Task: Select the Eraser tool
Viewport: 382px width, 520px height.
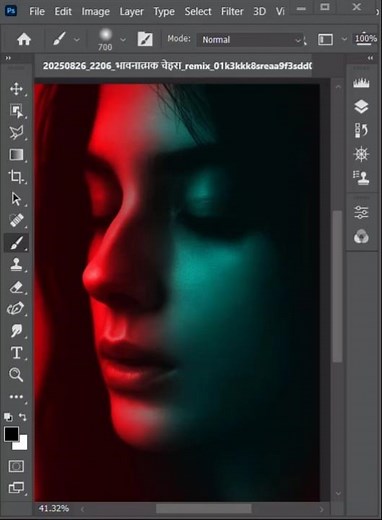Action: coord(16,287)
